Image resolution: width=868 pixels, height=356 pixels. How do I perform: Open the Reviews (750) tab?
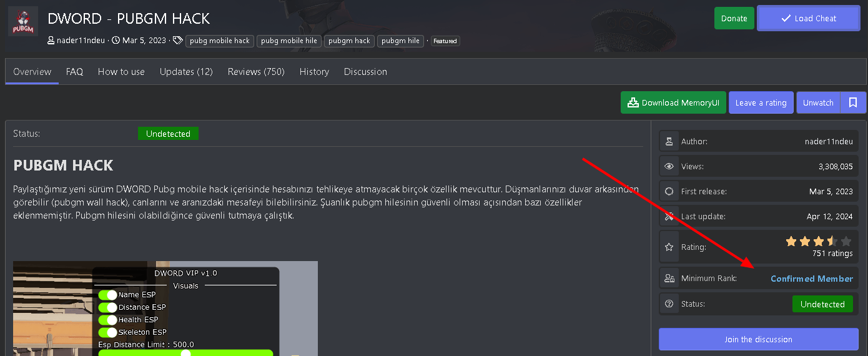(256, 72)
